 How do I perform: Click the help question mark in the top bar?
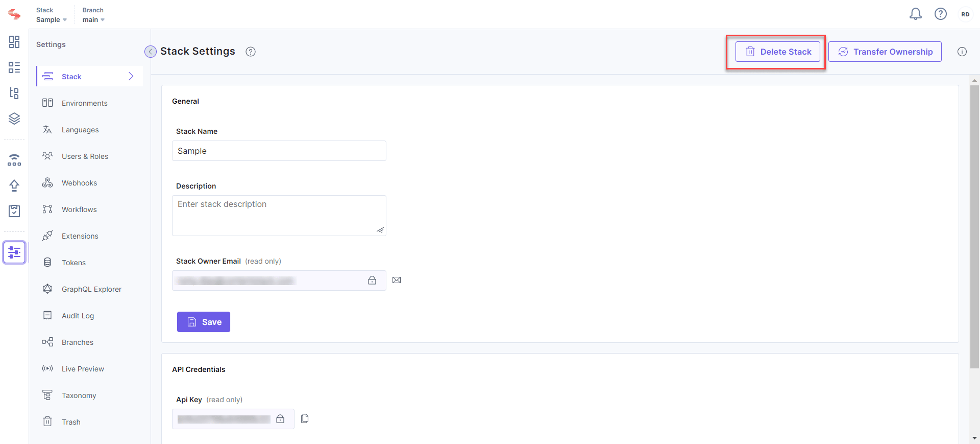(940, 14)
